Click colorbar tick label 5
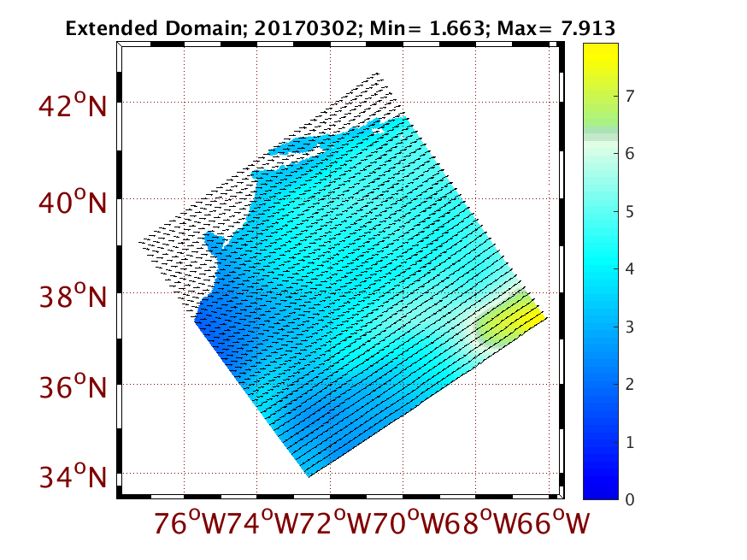The image size is (747, 560). pos(630,212)
